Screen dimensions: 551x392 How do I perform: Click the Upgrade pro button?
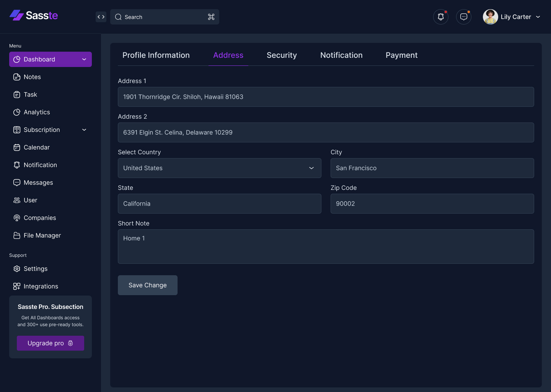[51, 343]
